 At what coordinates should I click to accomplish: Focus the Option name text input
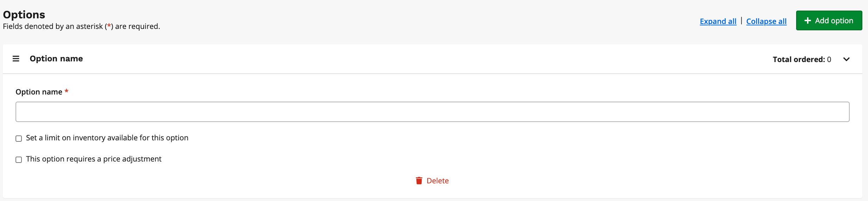click(433, 112)
